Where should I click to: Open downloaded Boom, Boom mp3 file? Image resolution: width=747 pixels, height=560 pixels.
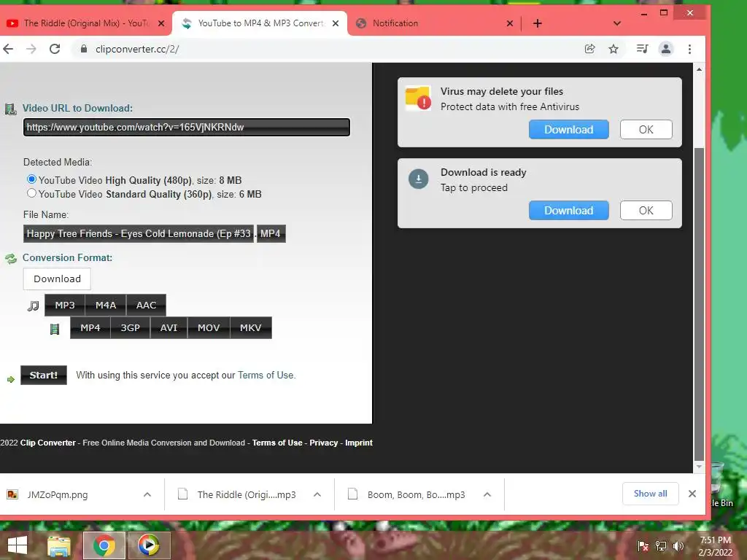[x=416, y=495]
